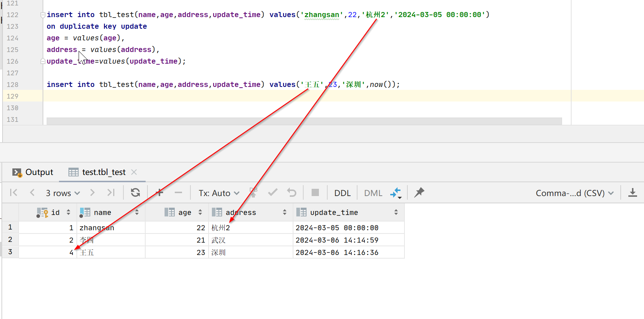Pin the result tab

(419, 192)
